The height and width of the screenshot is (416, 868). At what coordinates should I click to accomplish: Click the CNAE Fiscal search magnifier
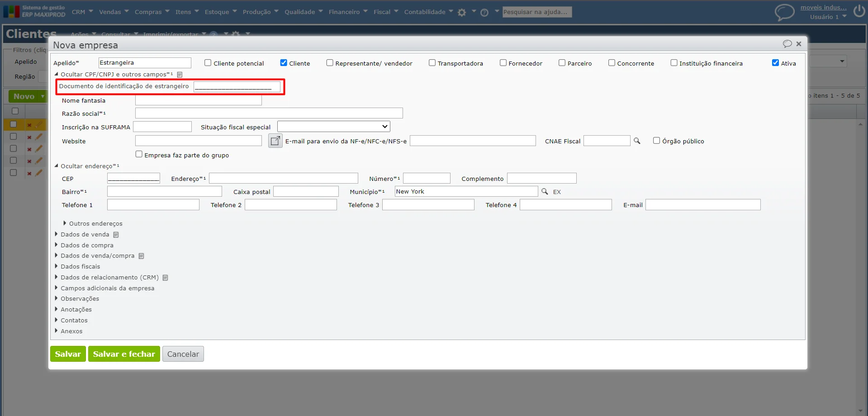point(637,141)
